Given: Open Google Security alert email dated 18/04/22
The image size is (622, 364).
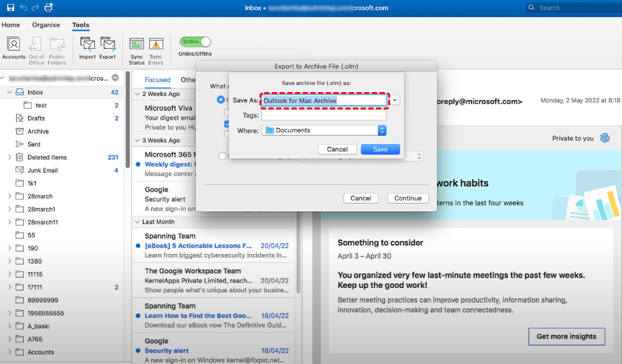Looking at the screenshot, I should tap(213, 350).
